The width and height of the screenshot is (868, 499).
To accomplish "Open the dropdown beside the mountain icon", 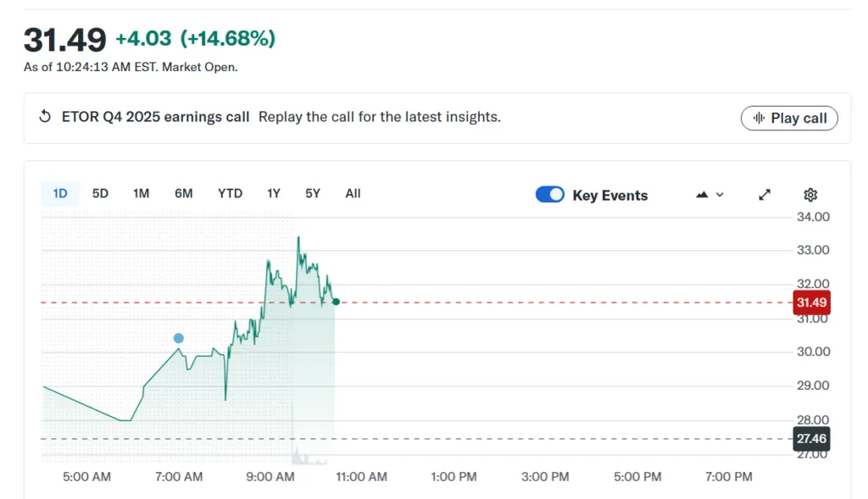I will click(720, 194).
